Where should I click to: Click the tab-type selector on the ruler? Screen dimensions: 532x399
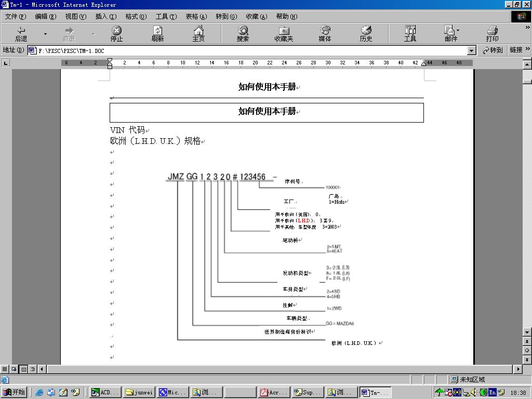tap(6, 63)
